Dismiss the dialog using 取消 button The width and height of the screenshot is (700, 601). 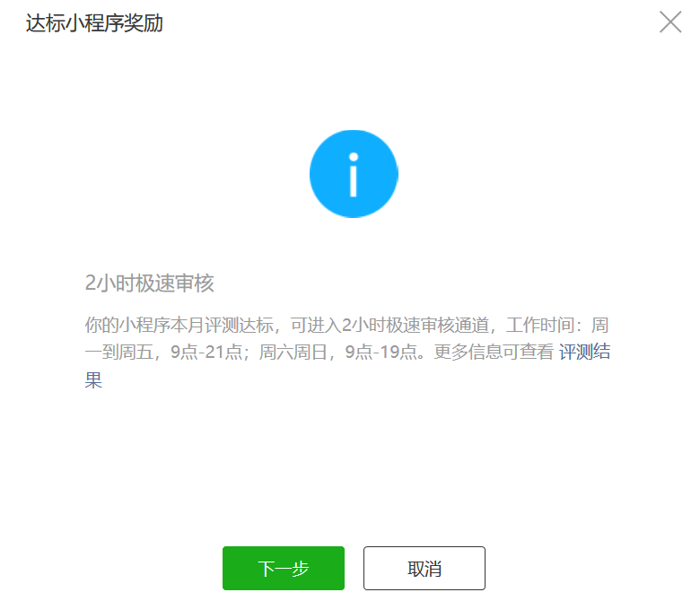(424, 568)
